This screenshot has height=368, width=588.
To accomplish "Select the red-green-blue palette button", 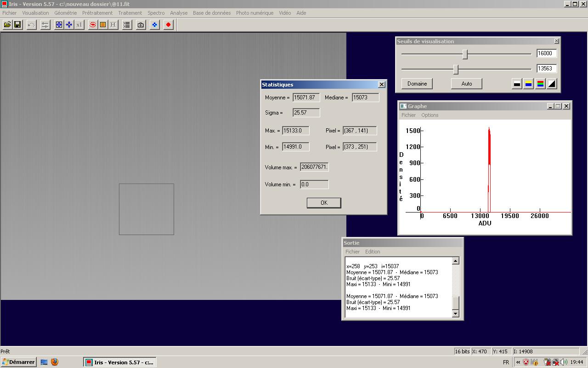I will pyautogui.click(x=540, y=84).
